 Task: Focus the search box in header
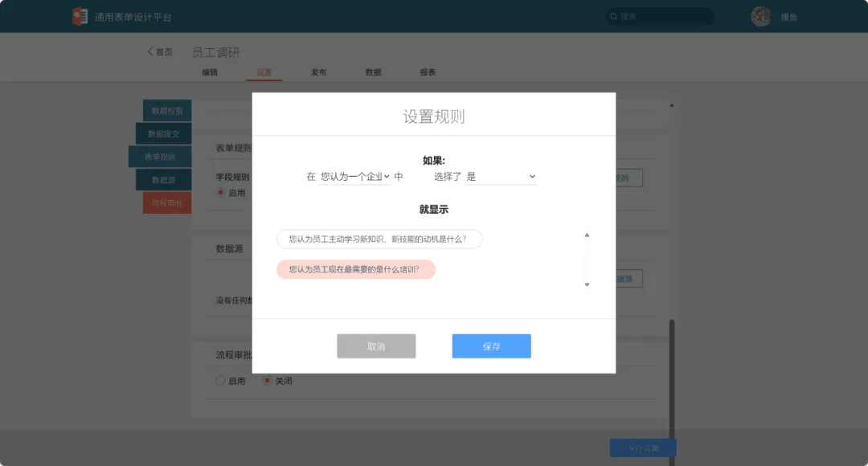[660, 17]
